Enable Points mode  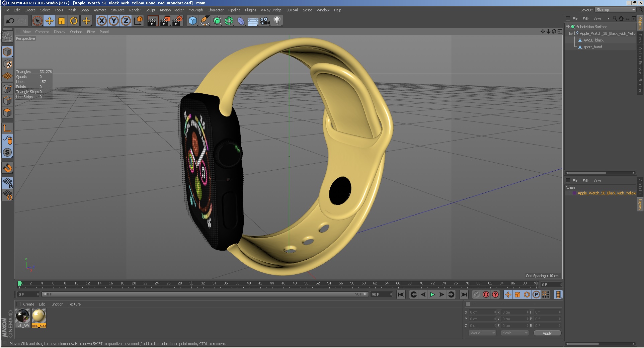point(7,89)
